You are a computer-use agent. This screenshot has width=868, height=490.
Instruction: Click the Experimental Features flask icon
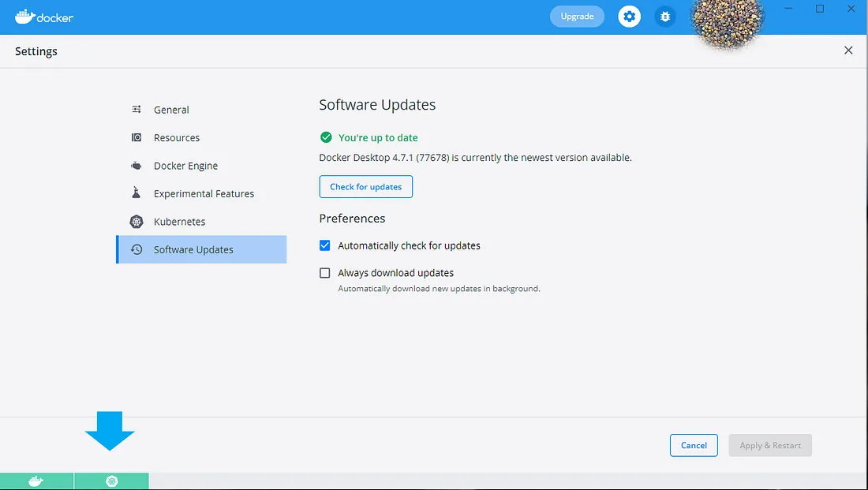[137, 193]
